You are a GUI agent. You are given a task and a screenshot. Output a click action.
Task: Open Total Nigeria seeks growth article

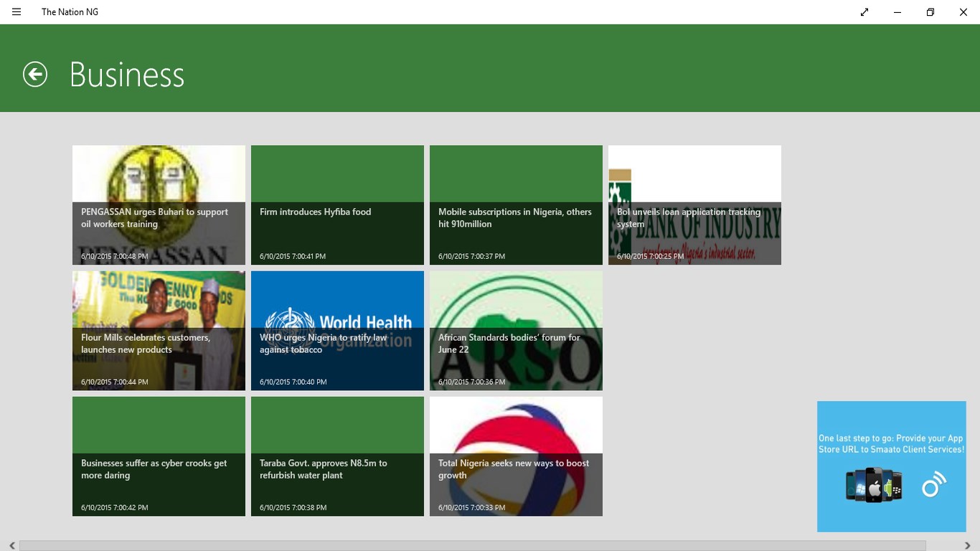pyautogui.click(x=516, y=456)
